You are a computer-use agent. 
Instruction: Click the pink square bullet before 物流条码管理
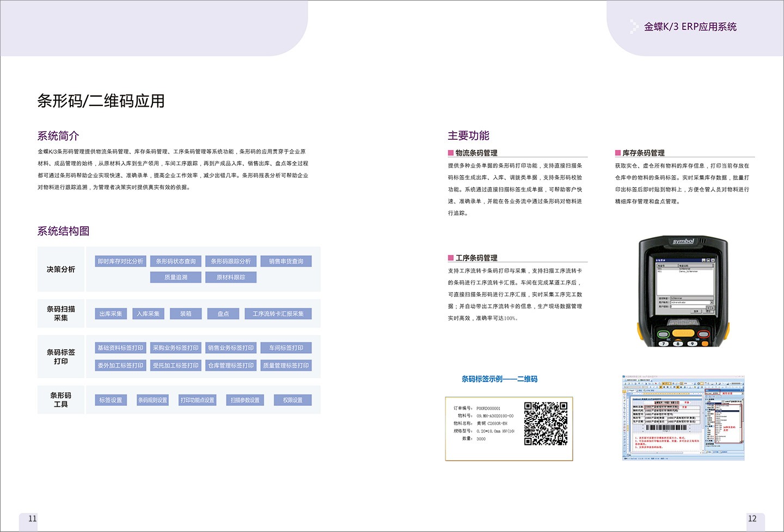pos(451,153)
